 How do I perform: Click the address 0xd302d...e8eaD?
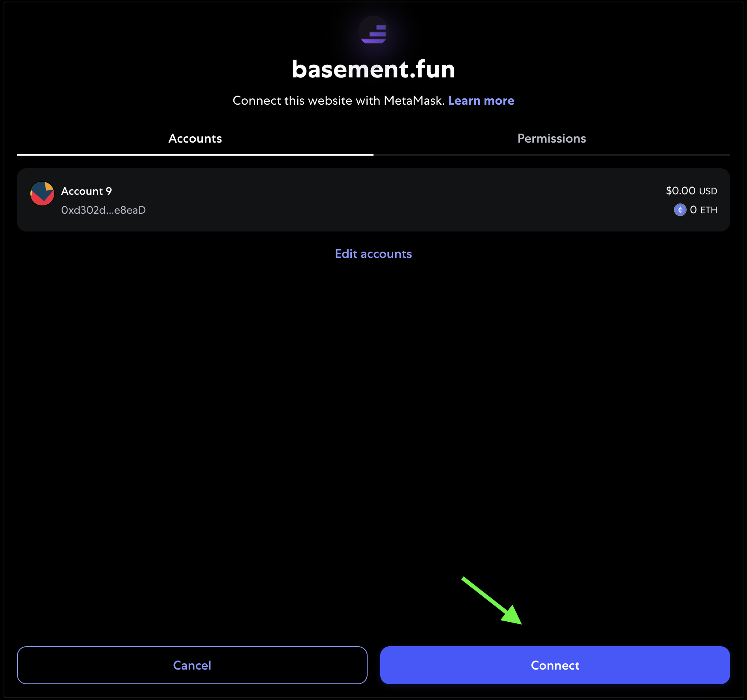pos(103,210)
